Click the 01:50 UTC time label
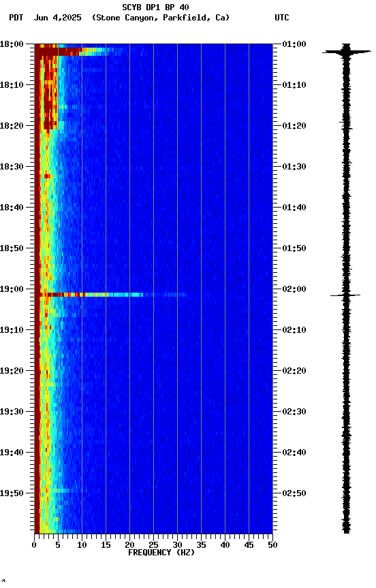 coord(294,248)
